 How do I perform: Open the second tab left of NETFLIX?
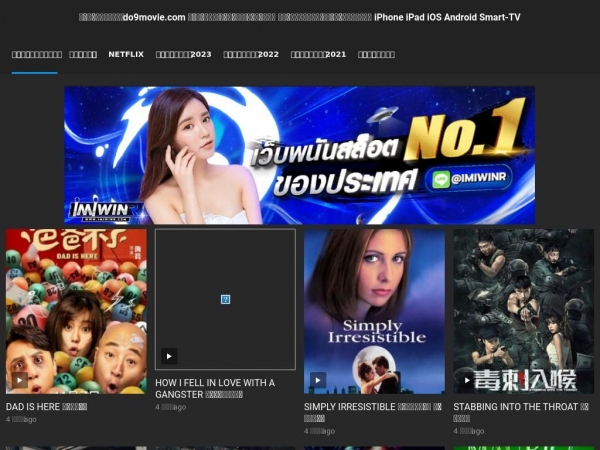37,54
